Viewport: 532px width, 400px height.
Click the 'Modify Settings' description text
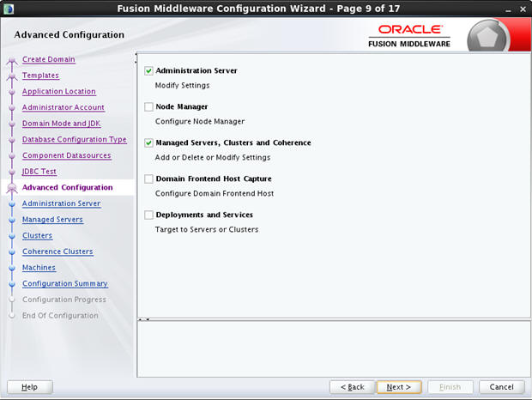point(182,86)
